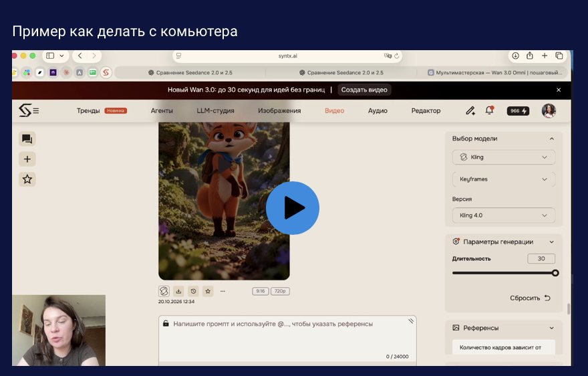Open history icon under the fox video

tap(194, 291)
